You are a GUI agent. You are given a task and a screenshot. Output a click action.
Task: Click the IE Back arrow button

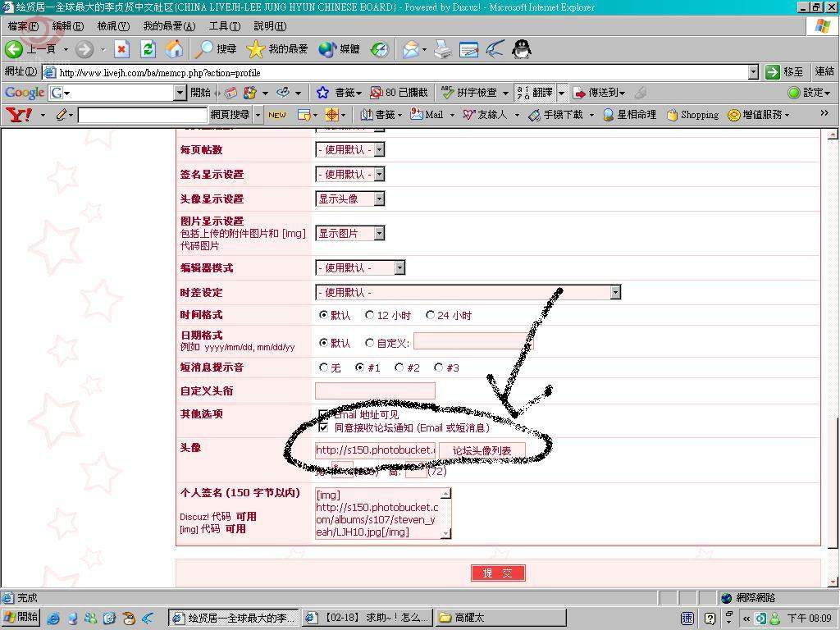[x=14, y=49]
